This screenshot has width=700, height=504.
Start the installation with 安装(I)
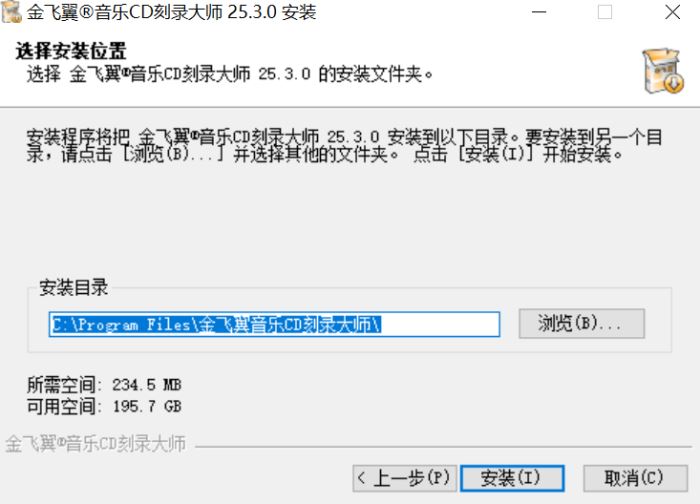click(512, 478)
